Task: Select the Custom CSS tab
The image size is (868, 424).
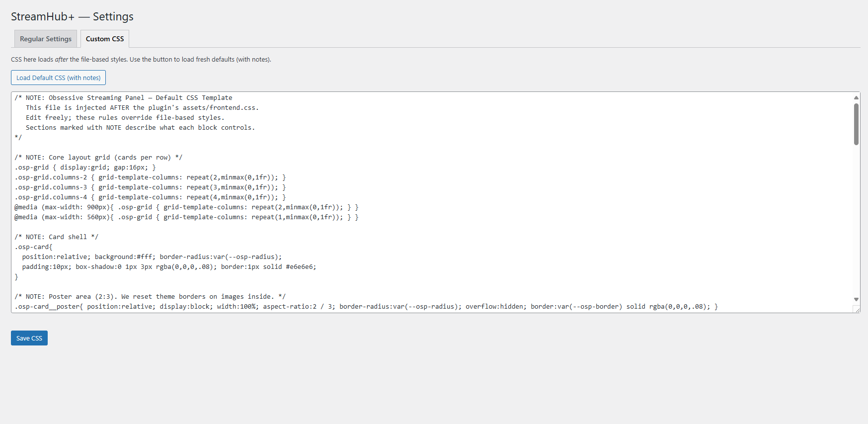Action: click(105, 39)
